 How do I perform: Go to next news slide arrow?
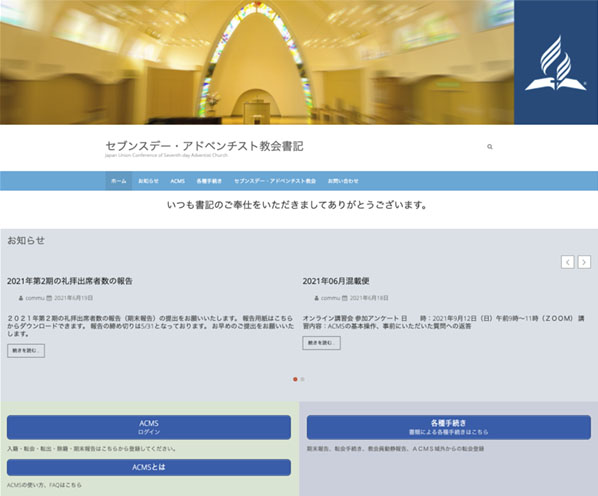tap(584, 262)
